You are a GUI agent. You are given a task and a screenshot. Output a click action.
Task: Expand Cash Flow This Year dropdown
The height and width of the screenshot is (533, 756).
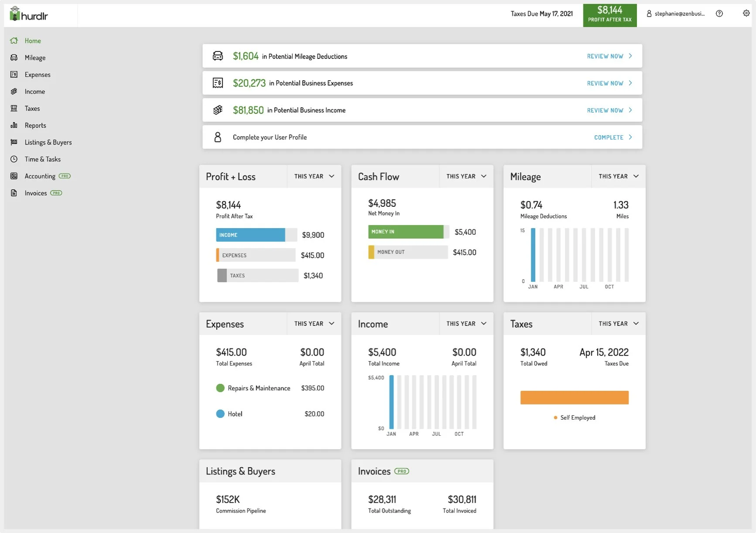[x=466, y=176]
